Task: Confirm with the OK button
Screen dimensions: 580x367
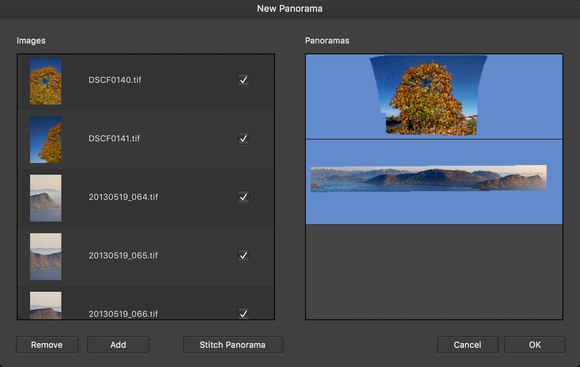Action: pyautogui.click(x=535, y=345)
